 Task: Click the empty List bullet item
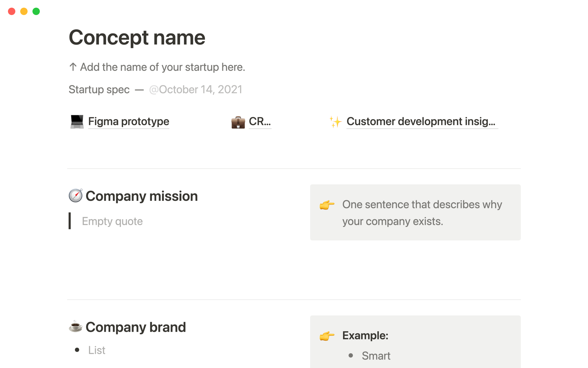(x=97, y=350)
